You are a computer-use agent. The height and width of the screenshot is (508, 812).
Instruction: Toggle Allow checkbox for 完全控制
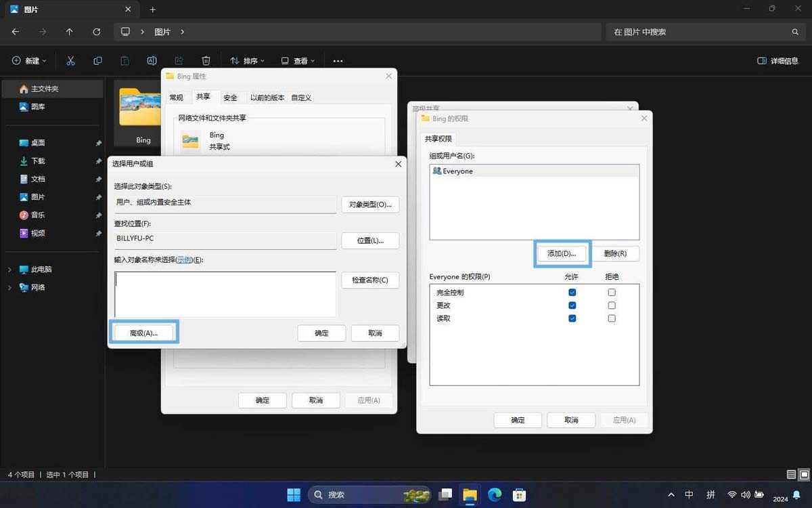tap(572, 293)
